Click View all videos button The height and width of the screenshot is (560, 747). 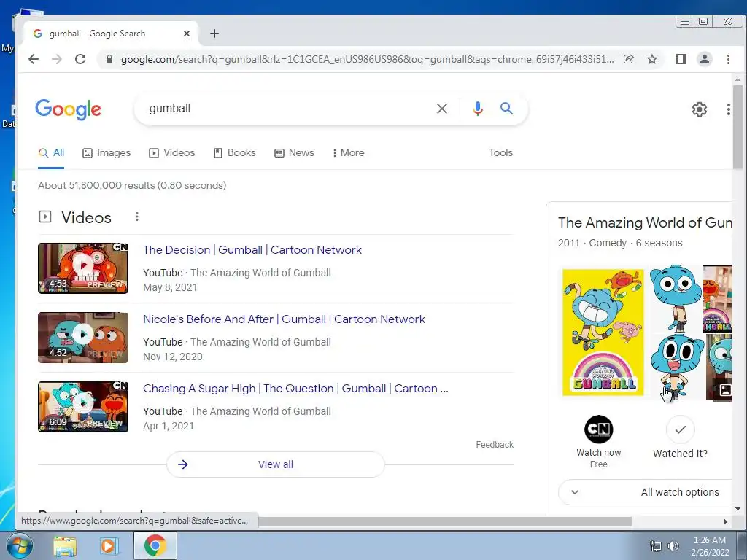click(275, 464)
